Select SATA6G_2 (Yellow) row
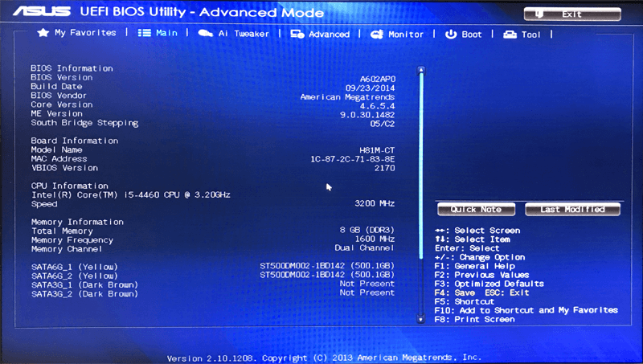The height and width of the screenshot is (364, 643). tap(213, 276)
